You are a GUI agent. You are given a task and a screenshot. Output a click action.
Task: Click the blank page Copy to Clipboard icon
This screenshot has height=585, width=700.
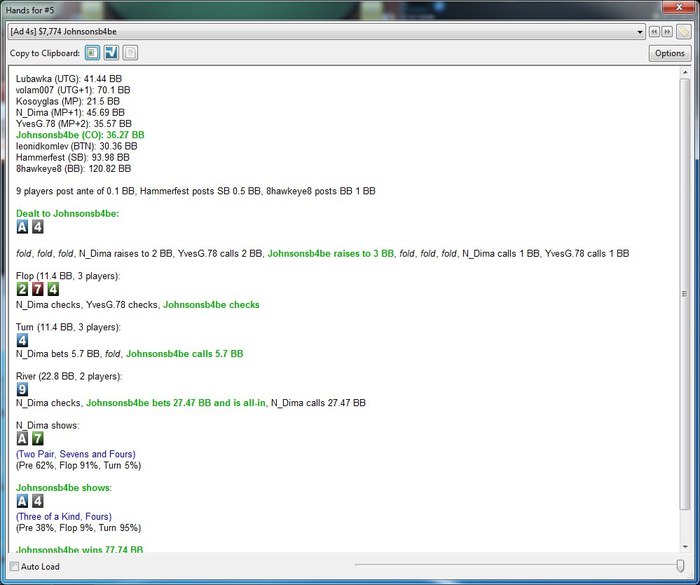click(x=130, y=53)
